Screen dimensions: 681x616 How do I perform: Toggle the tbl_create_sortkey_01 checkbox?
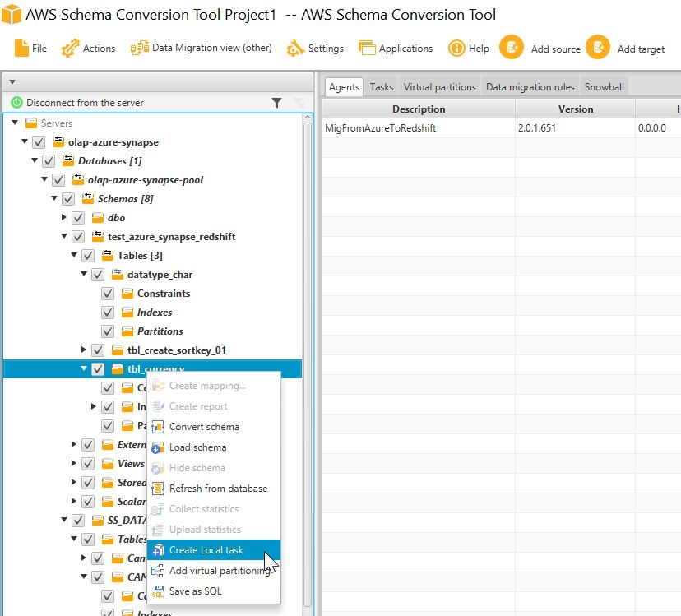98,350
